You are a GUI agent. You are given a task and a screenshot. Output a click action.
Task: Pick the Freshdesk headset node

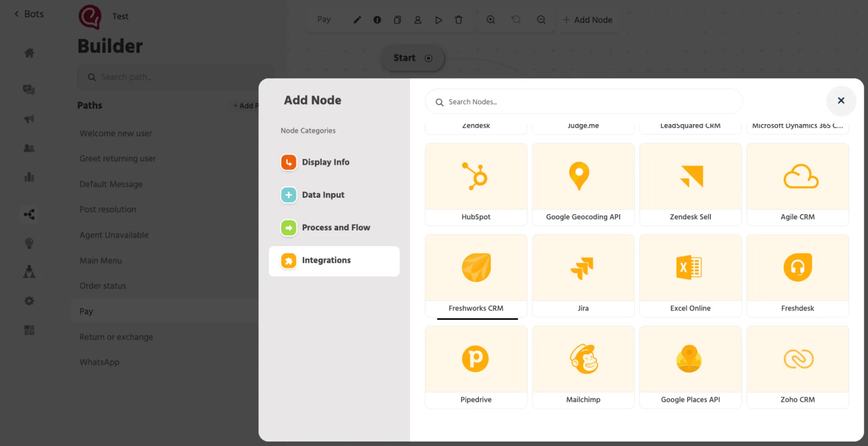798,276
